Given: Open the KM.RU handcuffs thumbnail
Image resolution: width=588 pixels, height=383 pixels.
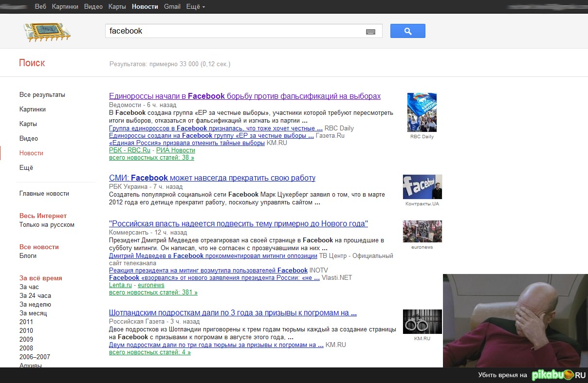Looking at the screenshot, I should pos(422,322).
